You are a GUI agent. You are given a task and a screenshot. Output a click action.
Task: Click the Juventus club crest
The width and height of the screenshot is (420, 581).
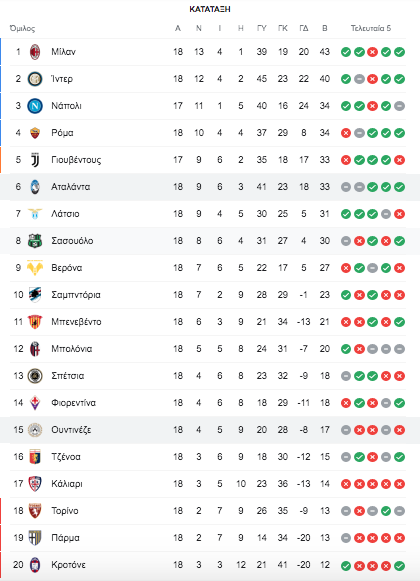point(35,160)
